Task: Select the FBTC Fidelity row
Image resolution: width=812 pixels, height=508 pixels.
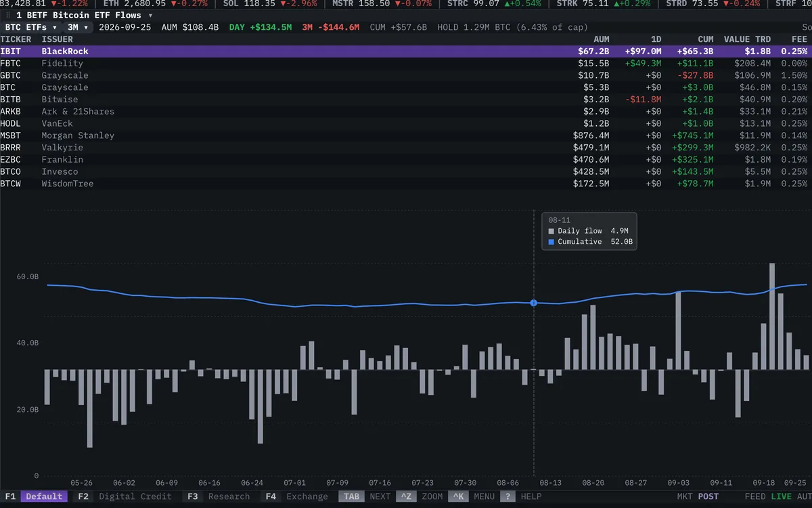Action: [406, 64]
